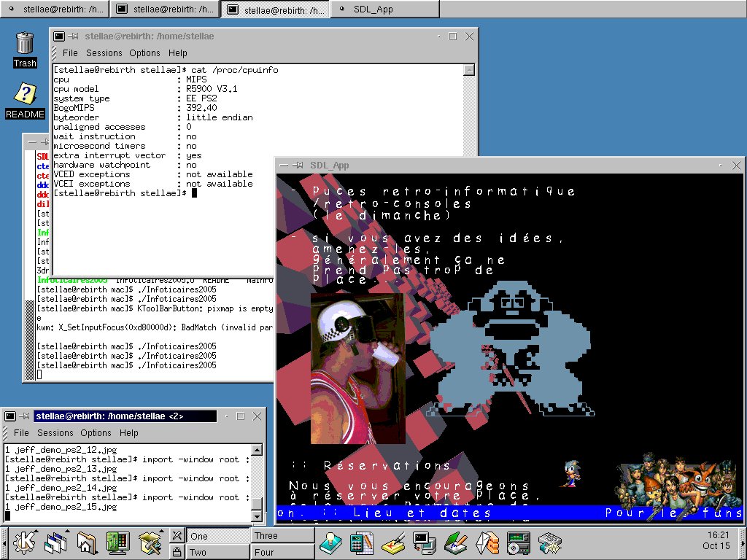Open the window list panel icon
This screenshot has height=560, width=747.
click(x=56, y=542)
